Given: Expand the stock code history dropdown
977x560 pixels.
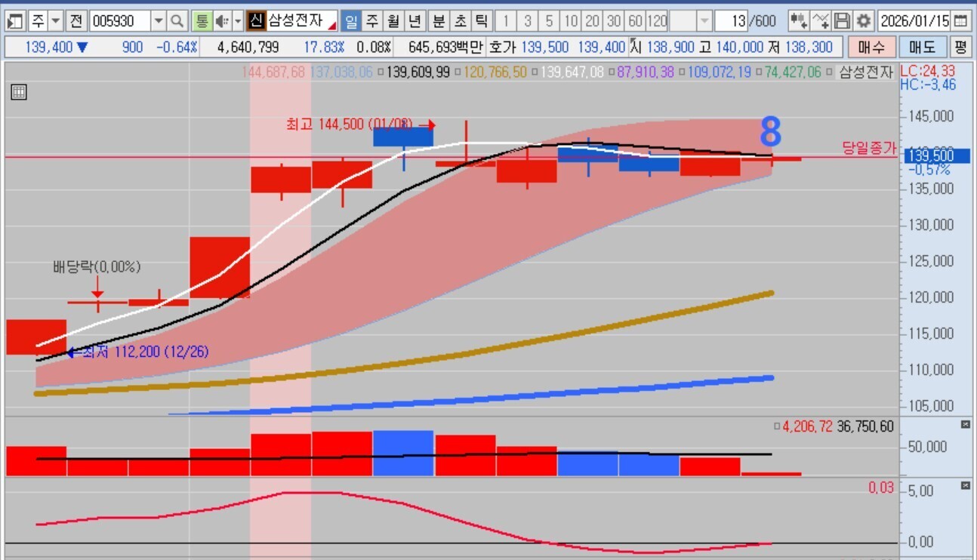Looking at the screenshot, I should pyautogui.click(x=159, y=20).
